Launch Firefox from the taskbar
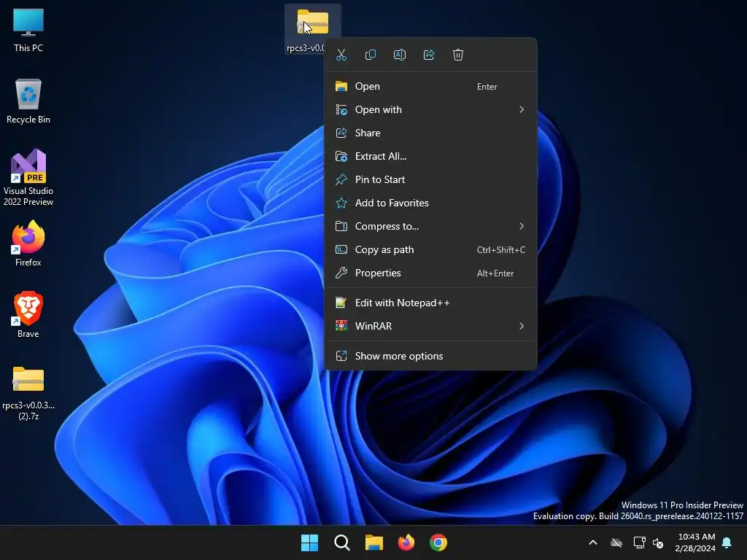Screen dimensions: 747x560 point(406,542)
